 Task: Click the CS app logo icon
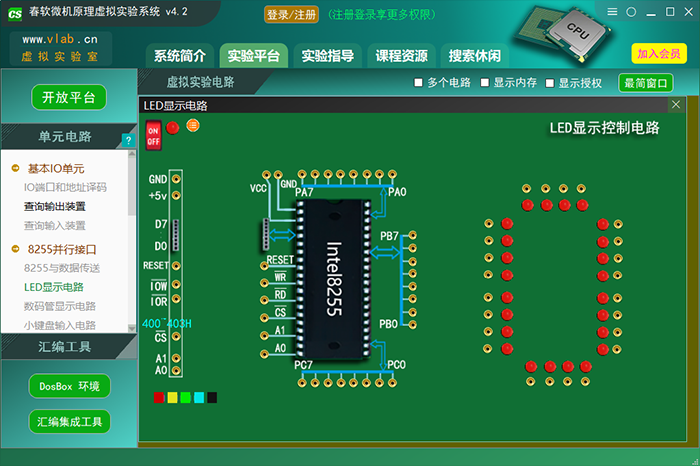click(15, 12)
